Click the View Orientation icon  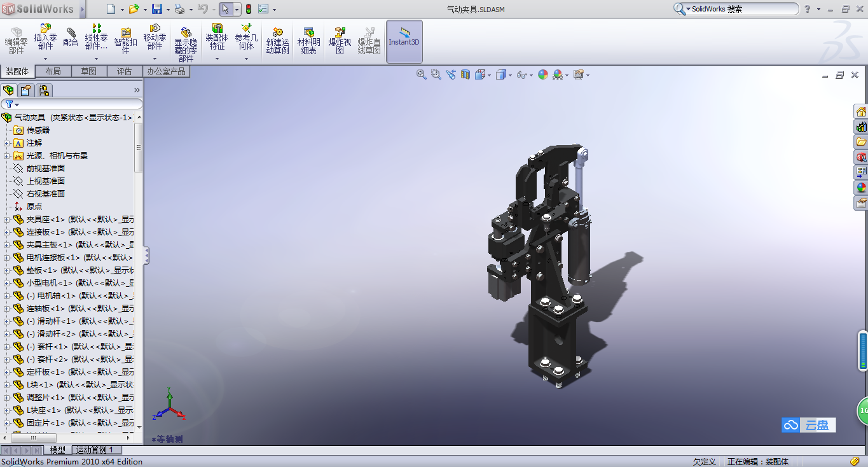tap(480, 74)
